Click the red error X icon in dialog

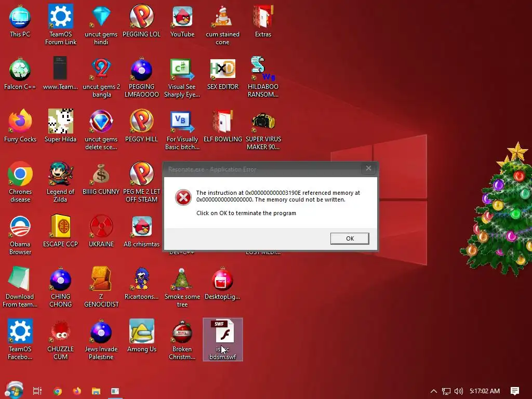pyautogui.click(x=183, y=197)
